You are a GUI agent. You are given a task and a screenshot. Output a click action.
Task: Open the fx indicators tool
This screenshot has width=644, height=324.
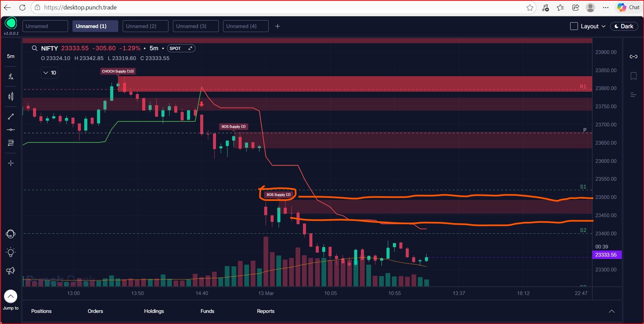click(x=11, y=77)
